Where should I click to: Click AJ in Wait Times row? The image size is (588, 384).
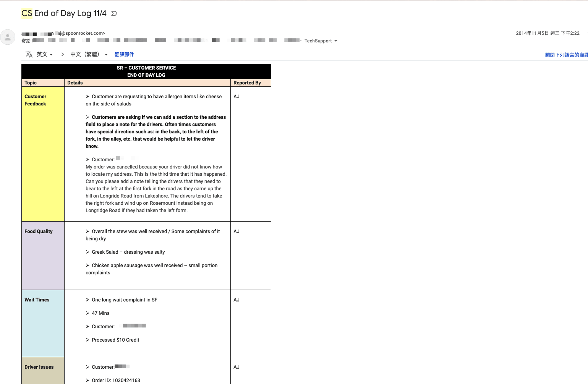pyautogui.click(x=236, y=300)
